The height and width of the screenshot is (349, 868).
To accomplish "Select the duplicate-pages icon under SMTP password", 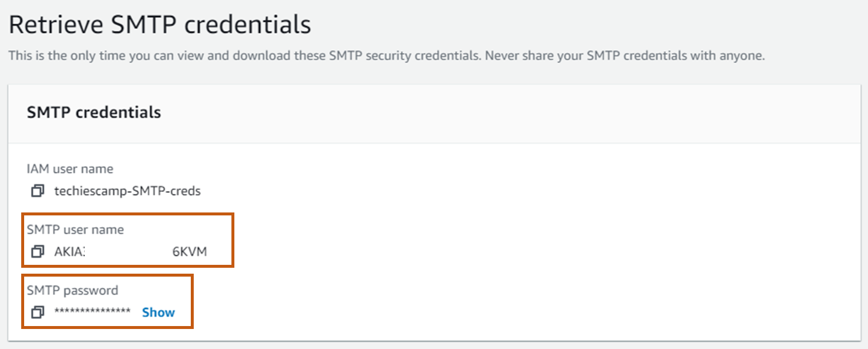I will [38, 313].
